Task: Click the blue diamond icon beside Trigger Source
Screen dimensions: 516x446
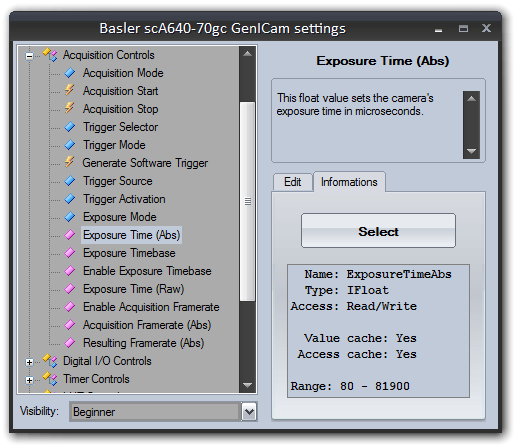Action: coord(70,181)
